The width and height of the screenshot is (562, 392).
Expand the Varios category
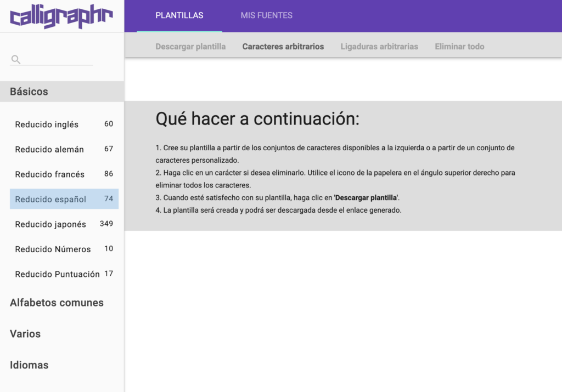(x=25, y=334)
